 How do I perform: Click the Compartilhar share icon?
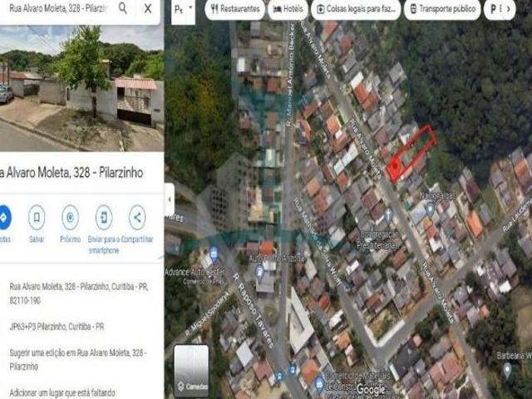pyautogui.click(x=137, y=218)
